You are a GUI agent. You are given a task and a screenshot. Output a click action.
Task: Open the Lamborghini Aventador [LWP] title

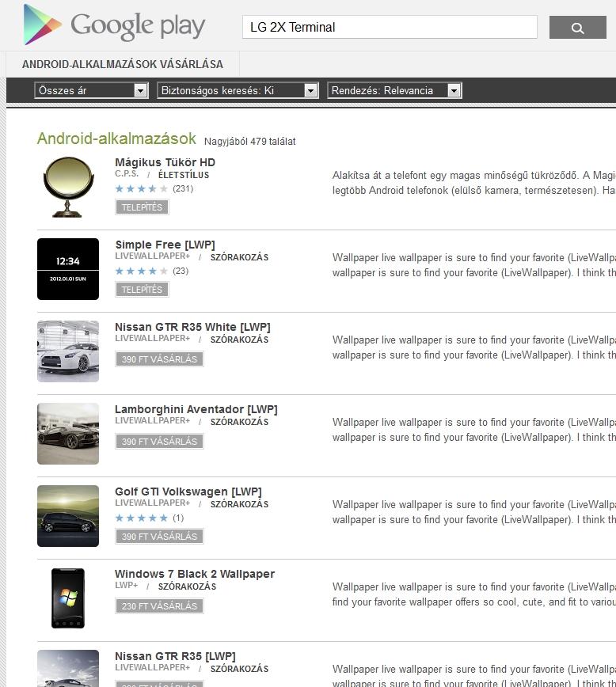tap(196, 410)
